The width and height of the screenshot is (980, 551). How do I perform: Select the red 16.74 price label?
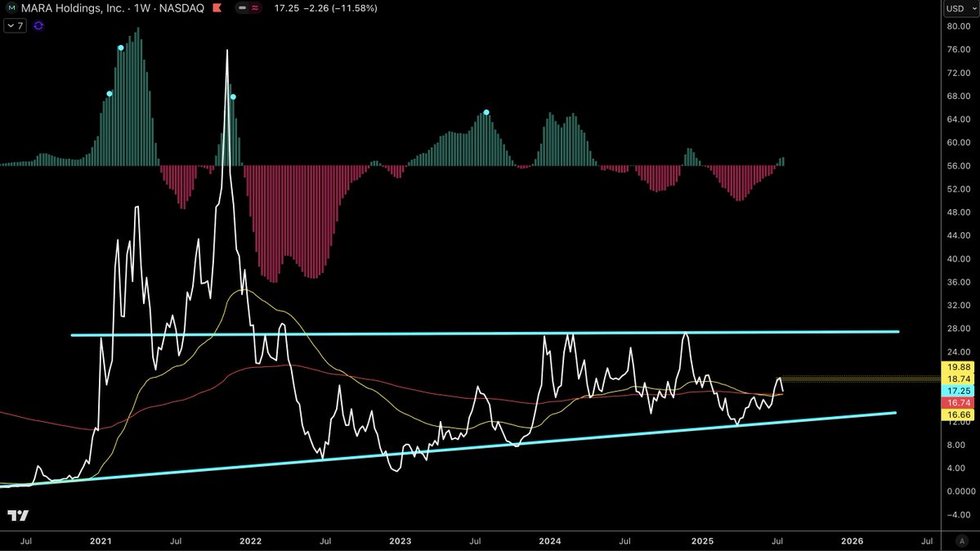click(958, 403)
